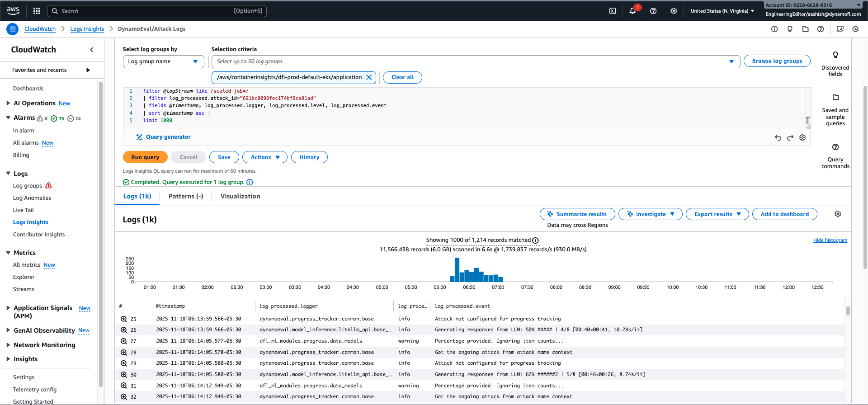Click Browse log groups
This screenshot has height=405, width=868.
point(777,61)
